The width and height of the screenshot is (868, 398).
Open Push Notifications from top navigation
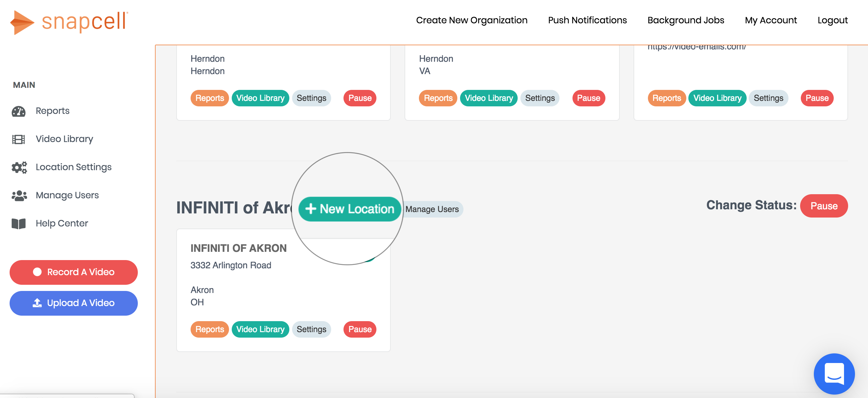click(587, 20)
